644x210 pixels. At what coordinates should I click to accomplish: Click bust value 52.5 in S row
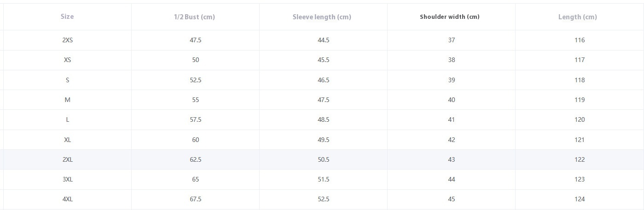point(196,80)
